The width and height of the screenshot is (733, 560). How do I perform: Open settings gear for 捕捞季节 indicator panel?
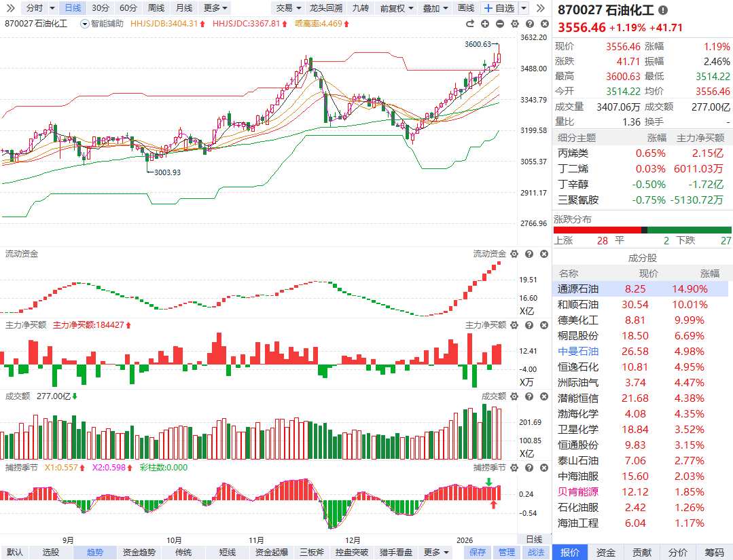[514, 468]
